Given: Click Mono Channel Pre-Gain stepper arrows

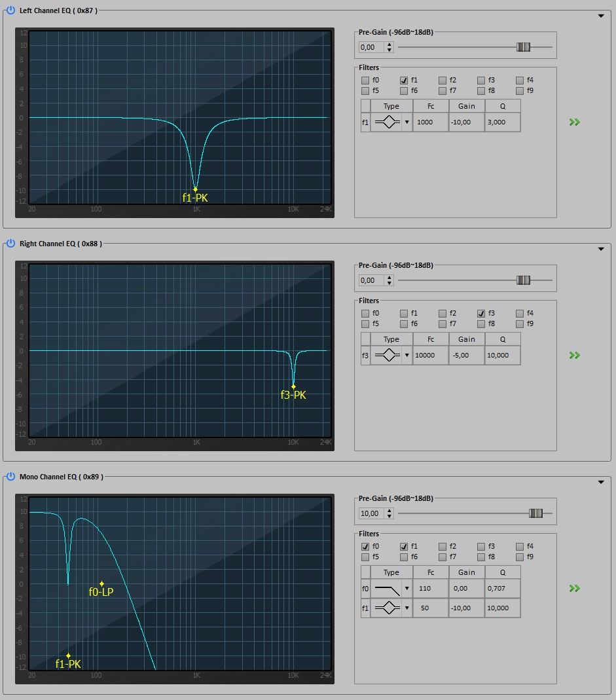Looking at the screenshot, I should [x=390, y=513].
